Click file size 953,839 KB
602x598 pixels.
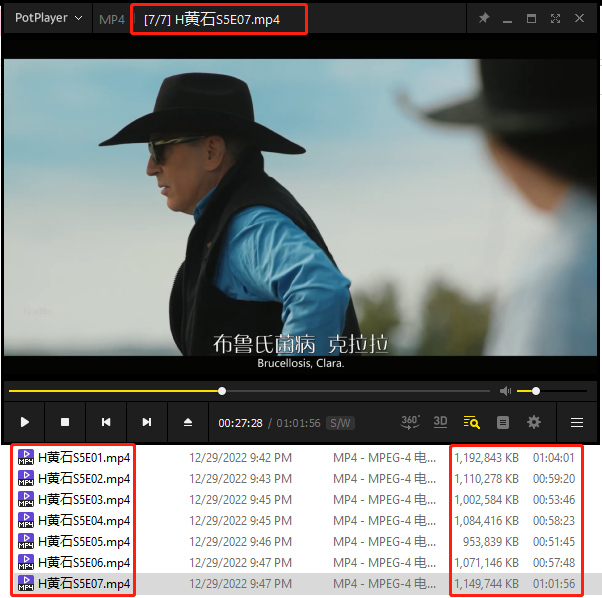point(491,542)
